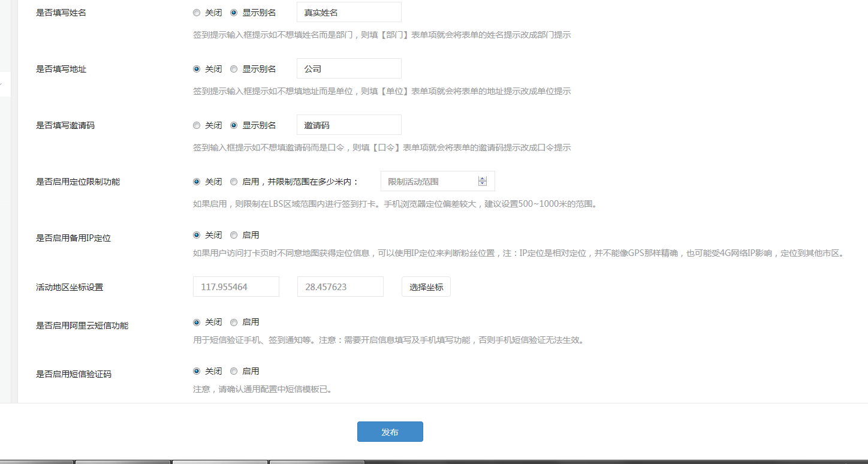Enable 阿里云短信功能 via the 启用 radio
868x464 pixels.
pyautogui.click(x=234, y=322)
